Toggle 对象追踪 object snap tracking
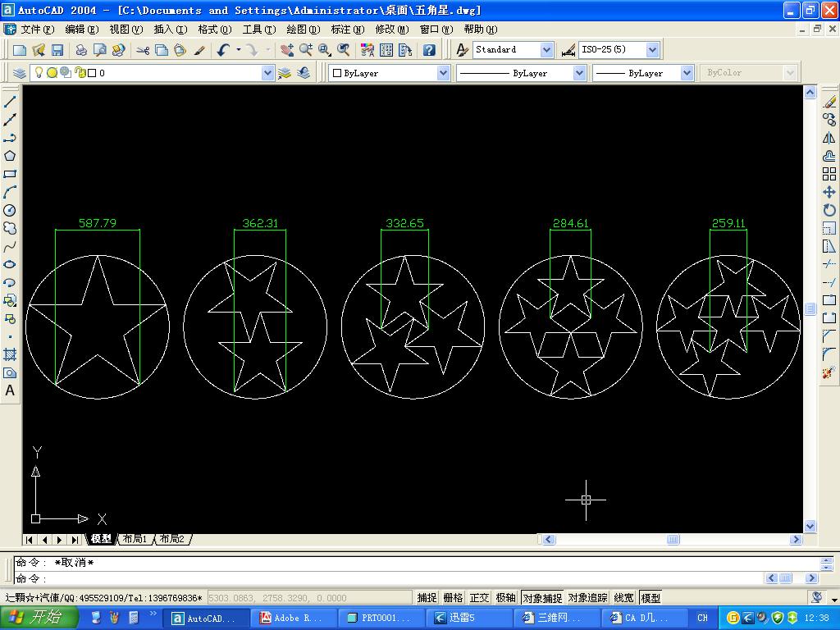Image resolution: width=840 pixels, height=630 pixels. 587,597
